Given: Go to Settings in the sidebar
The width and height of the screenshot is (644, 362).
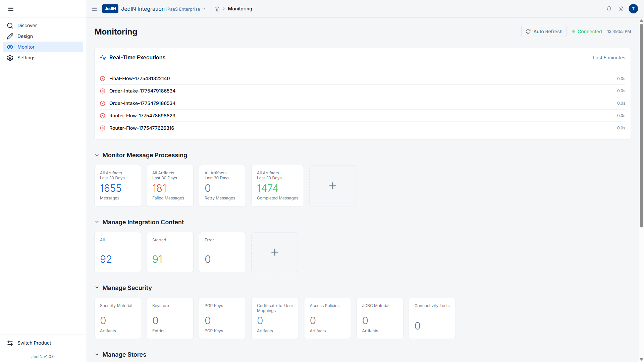Looking at the screenshot, I should pos(26,58).
